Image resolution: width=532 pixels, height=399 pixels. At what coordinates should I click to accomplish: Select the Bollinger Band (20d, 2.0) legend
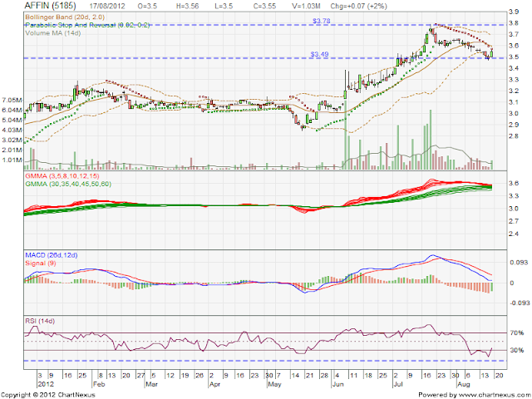[x=65, y=17]
